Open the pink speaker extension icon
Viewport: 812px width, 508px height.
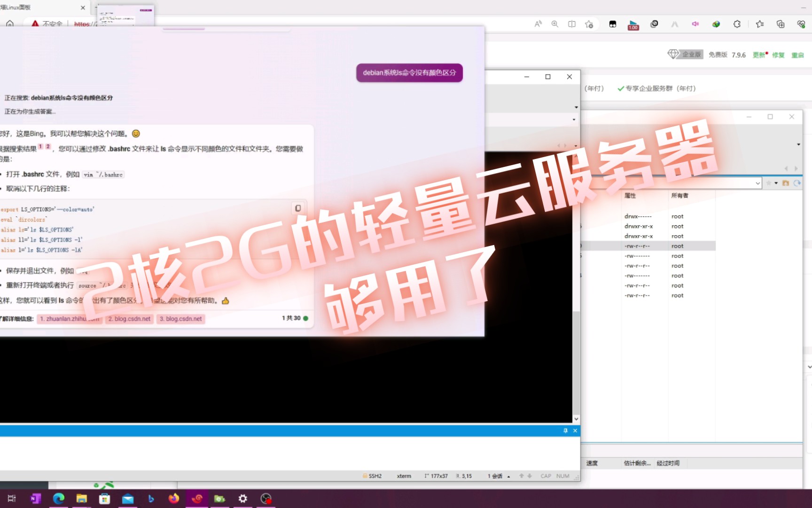click(x=695, y=24)
